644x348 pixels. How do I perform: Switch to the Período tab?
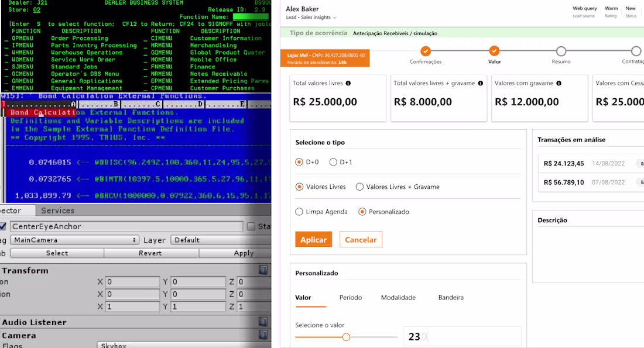pyautogui.click(x=351, y=298)
